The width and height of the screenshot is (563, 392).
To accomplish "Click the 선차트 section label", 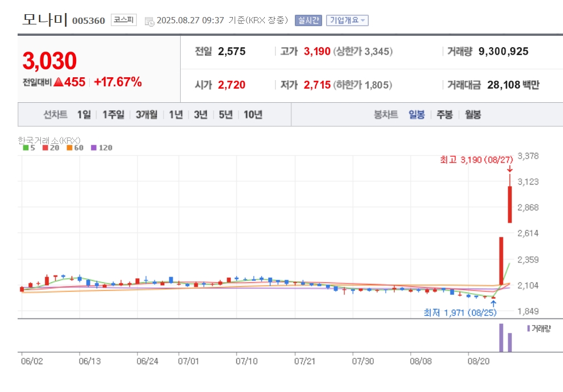I will (x=55, y=115).
